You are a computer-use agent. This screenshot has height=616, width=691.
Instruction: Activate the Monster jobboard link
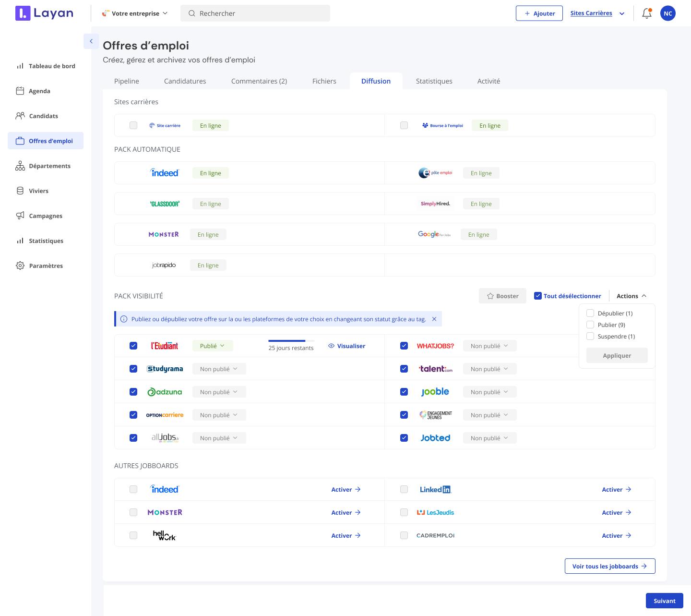pos(346,512)
